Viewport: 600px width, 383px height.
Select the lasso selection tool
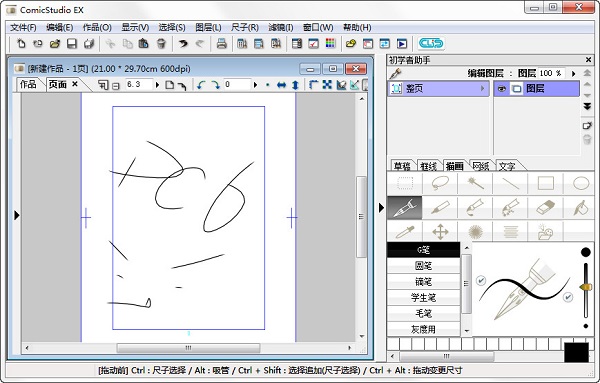click(x=440, y=183)
